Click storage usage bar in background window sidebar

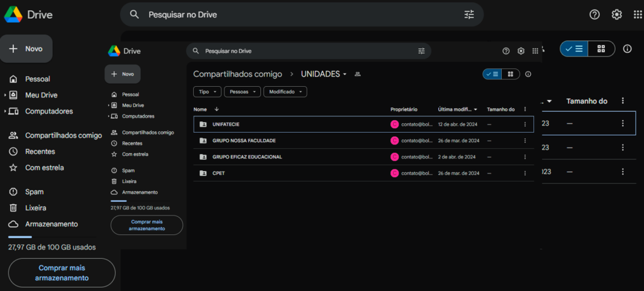pyautogui.click(x=53, y=237)
